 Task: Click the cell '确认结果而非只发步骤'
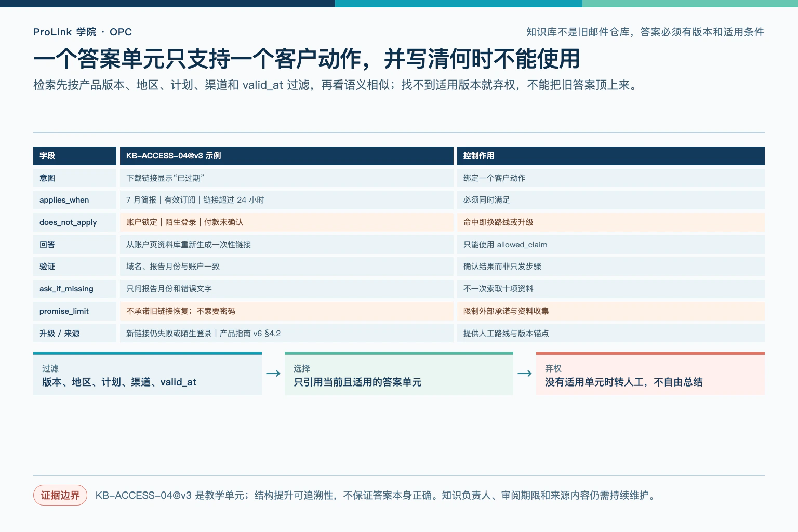click(x=611, y=267)
